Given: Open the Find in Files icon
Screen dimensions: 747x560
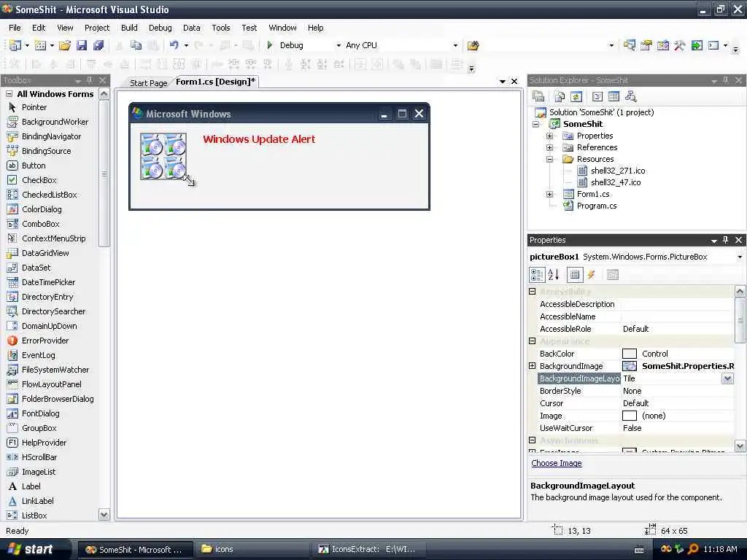Looking at the screenshot, I should click(x=473, y=45).
